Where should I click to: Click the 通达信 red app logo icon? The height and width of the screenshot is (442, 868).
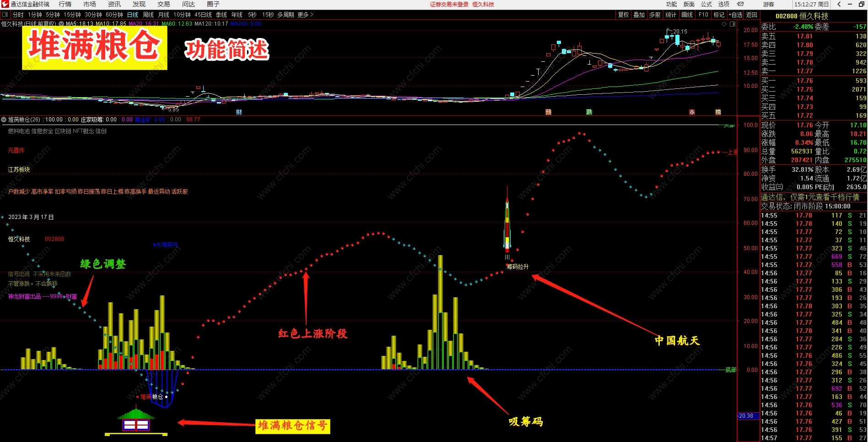click(x=5, y=4)
